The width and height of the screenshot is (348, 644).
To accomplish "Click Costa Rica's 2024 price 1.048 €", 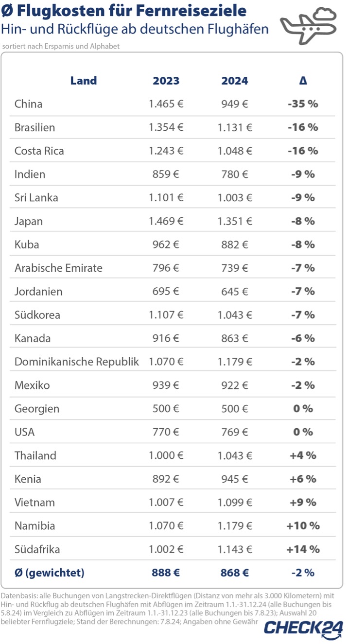I will click(x=235, y=151).
